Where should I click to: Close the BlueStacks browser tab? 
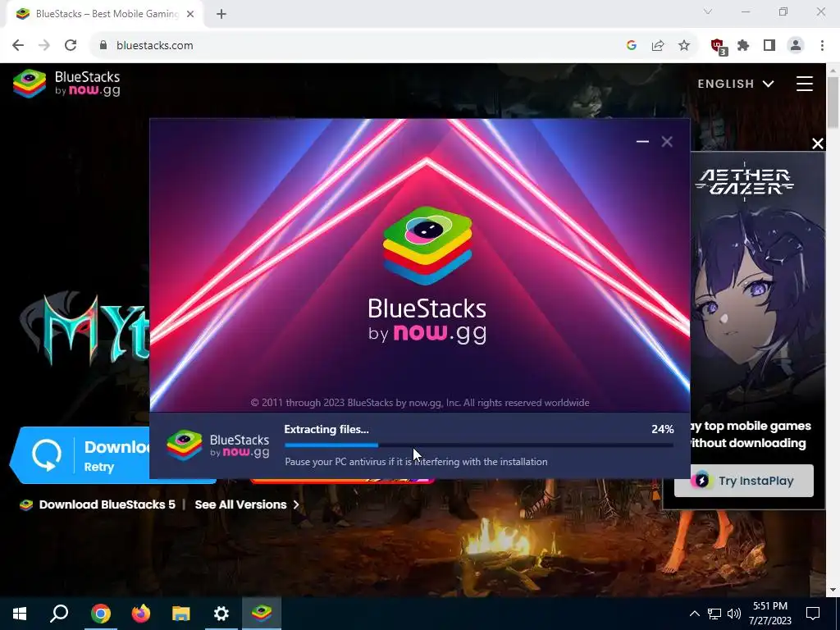click(x=190, y=15)
